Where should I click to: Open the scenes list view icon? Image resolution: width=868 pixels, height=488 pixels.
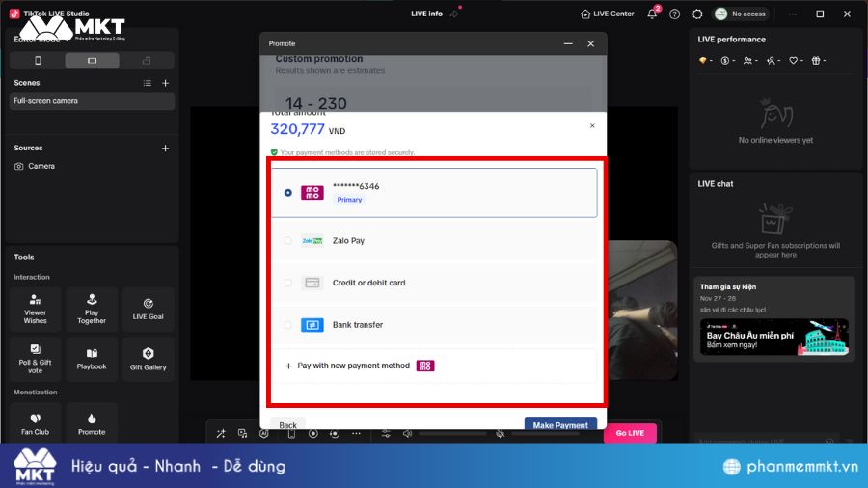pos(148,83)
